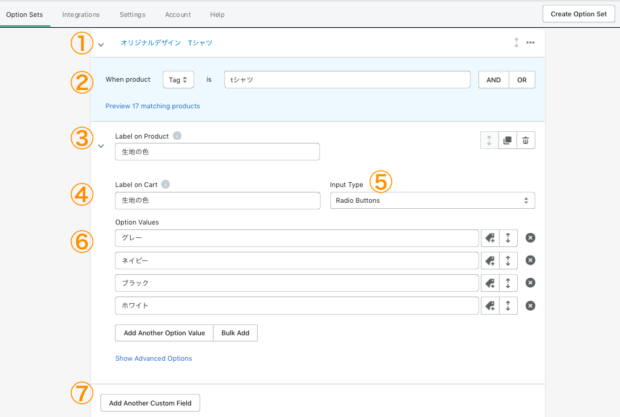Select the AND condition operator

tap(492, 80)
